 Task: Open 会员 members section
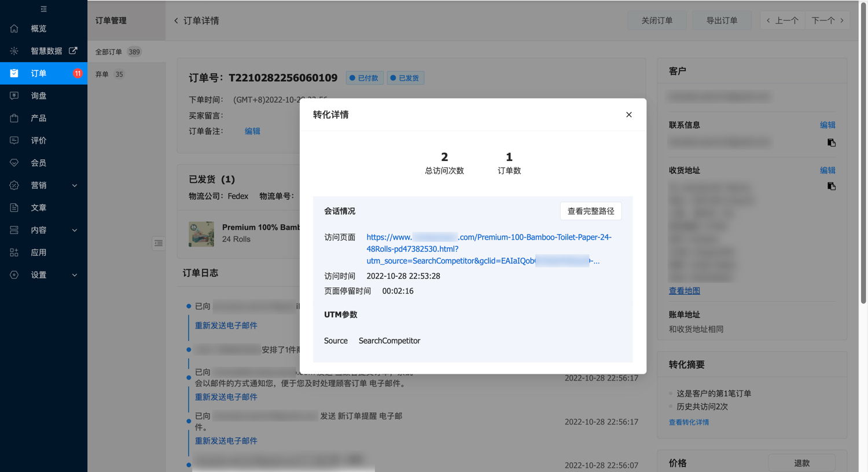[38, 163]
